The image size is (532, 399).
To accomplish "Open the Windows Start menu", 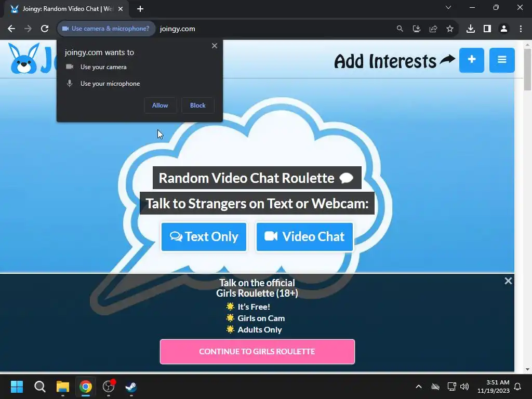I will (x=17, y=387).
